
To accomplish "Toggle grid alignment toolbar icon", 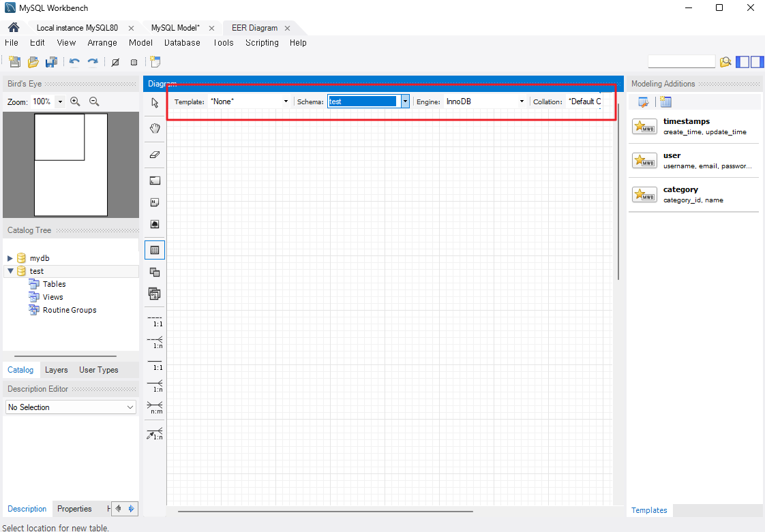I will (115, 62).
